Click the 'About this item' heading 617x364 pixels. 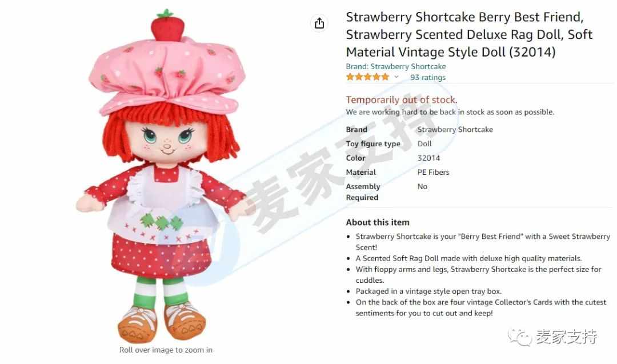(x=378, y=222)
